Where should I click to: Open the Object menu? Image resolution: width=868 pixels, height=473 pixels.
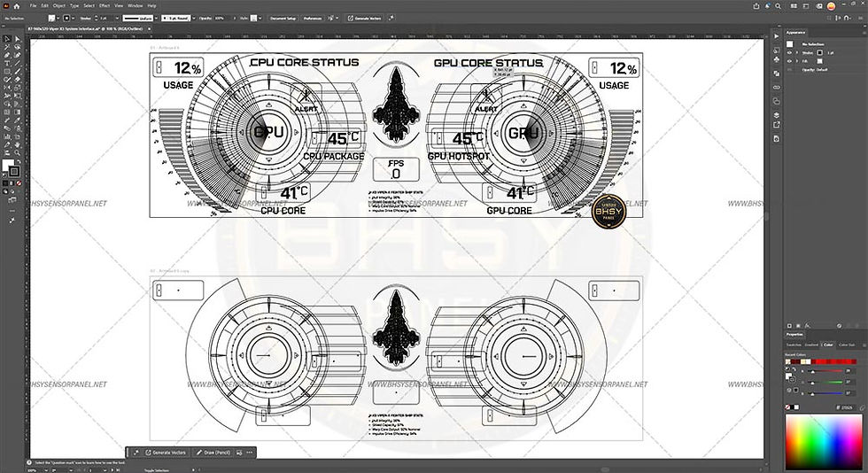pos(59,5)
